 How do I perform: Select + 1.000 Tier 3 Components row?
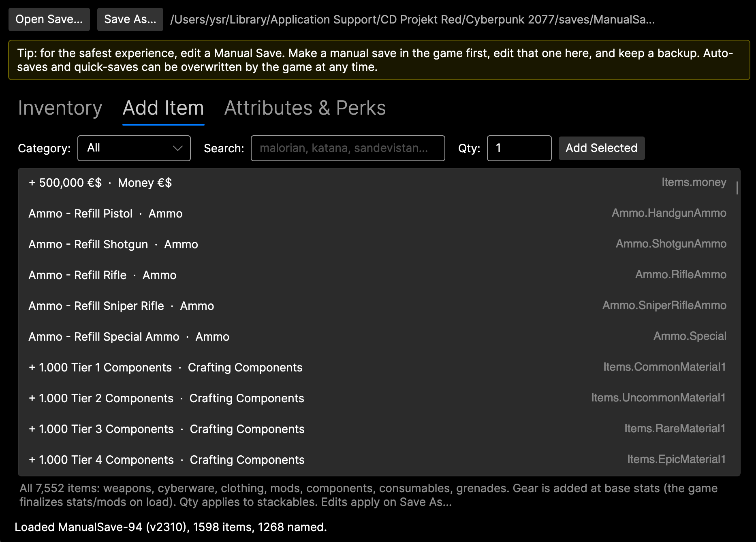click(x=379, y=429)
